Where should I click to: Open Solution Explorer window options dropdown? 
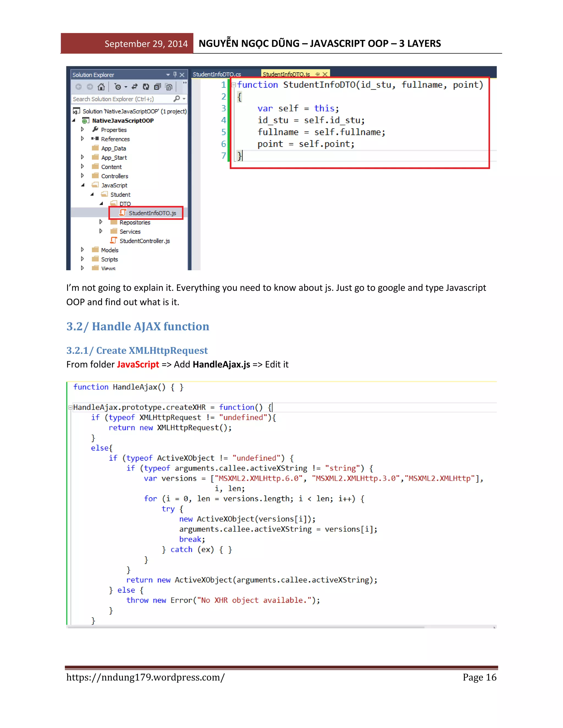pos(168,75)
